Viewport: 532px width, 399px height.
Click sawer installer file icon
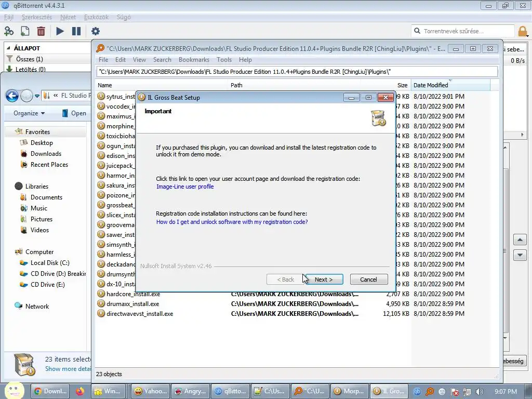101,234
